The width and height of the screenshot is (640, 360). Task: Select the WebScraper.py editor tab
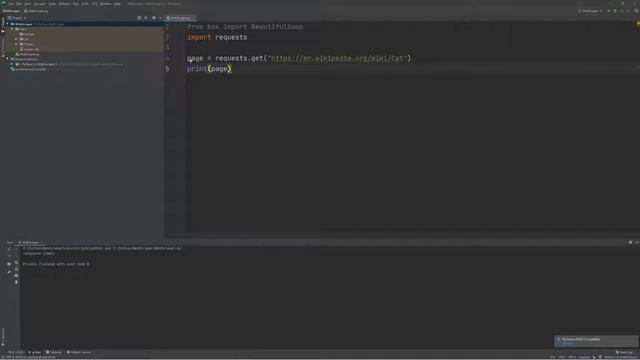pyautogui.click(x=180, y=18)
